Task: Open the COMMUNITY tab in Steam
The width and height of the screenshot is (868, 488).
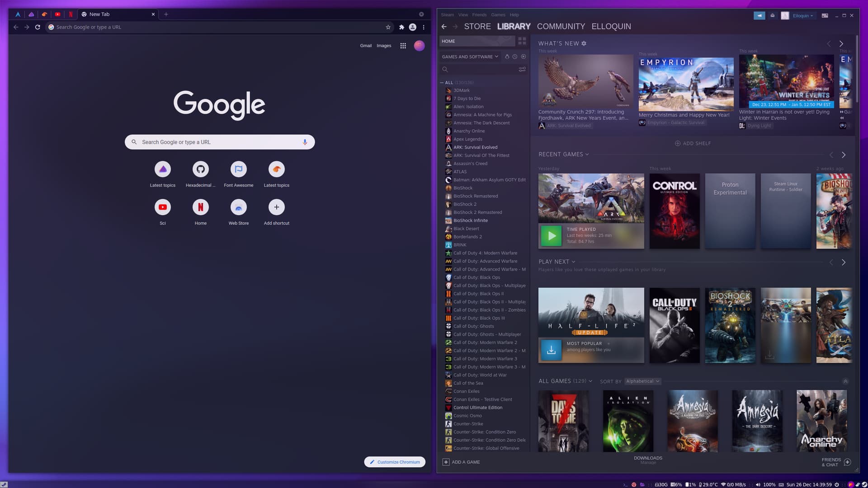Action: (x=561, y=26)
